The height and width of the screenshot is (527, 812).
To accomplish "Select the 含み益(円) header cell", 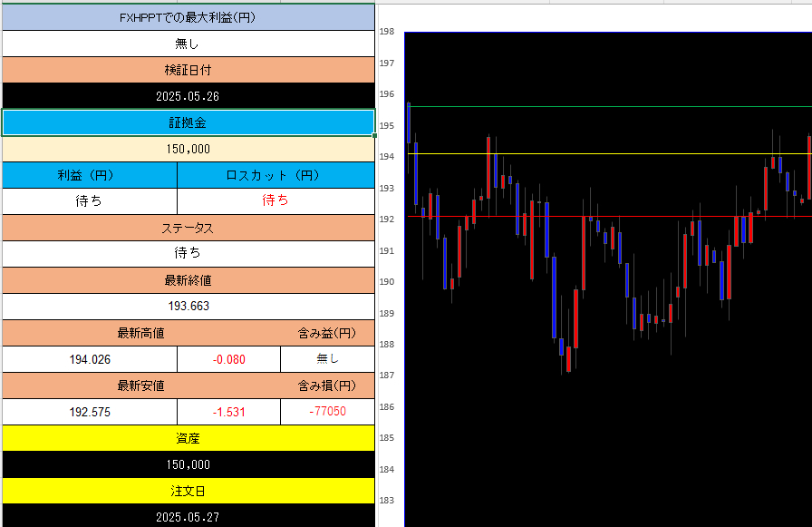I will 327,333.
